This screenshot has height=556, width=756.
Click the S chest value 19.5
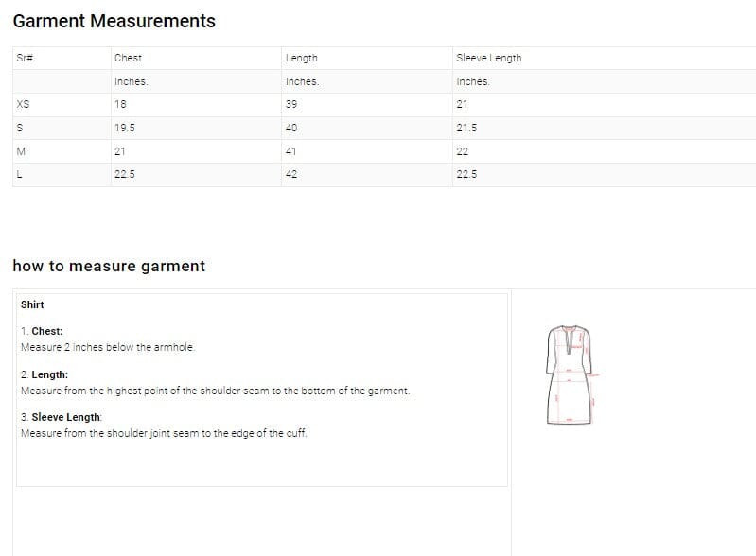(124, 128)
